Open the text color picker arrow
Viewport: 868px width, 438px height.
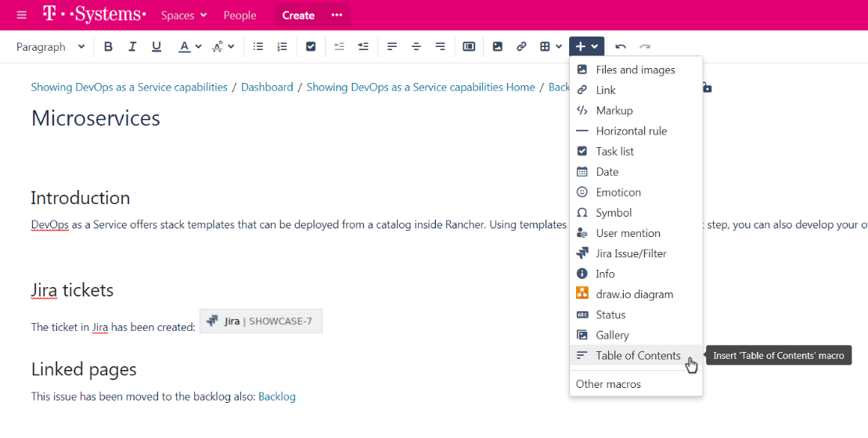point(199,47)
